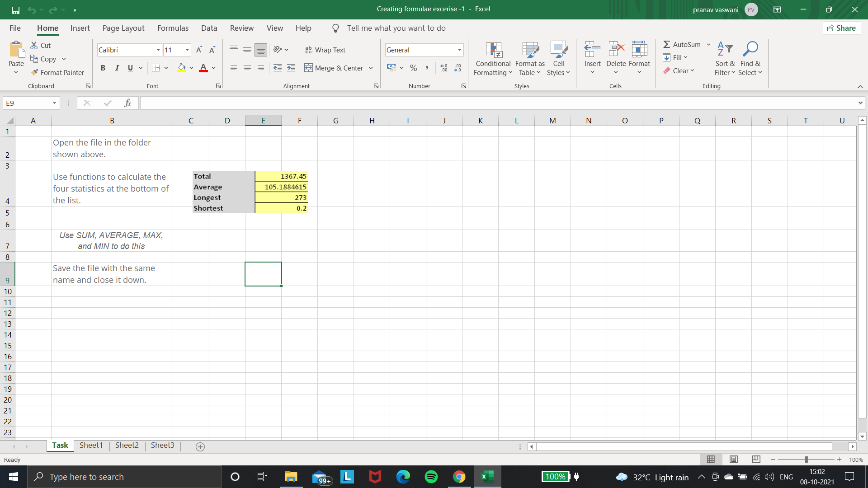The height and width of the screenshot is (488, 868).
Task: Expand the Calibri font name dropdown
Action: 158,50
